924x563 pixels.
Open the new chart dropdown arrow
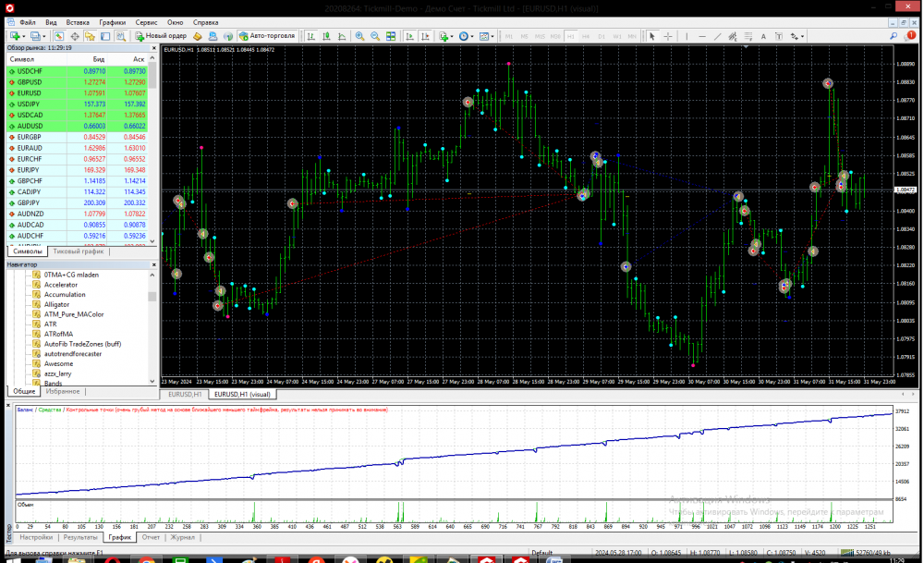click(x=23, y=36)
